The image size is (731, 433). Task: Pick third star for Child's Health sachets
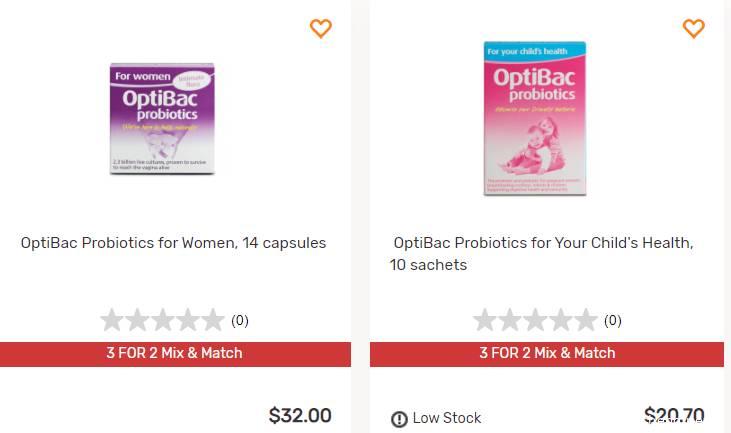point(535,321)
